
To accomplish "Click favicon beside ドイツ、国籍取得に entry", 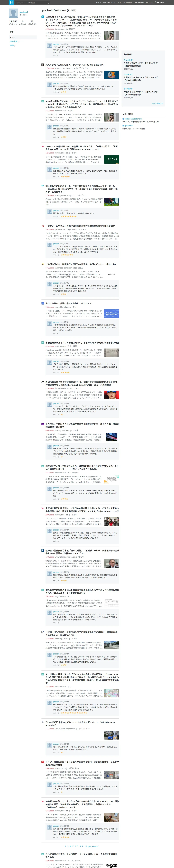I will click(x=43, y=762).
